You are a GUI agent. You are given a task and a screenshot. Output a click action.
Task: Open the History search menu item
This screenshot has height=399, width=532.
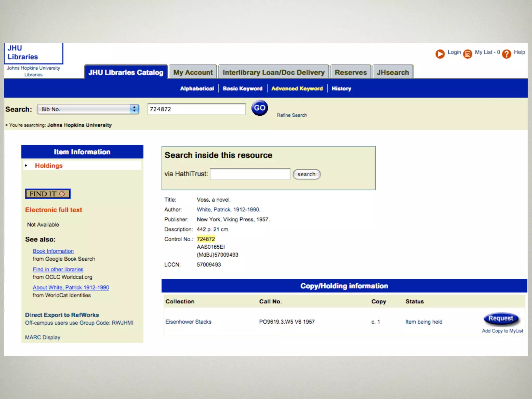[341, 89]
